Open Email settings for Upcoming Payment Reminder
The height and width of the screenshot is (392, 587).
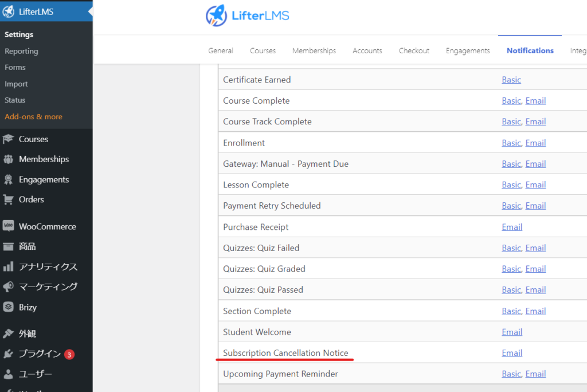(536, 374)
